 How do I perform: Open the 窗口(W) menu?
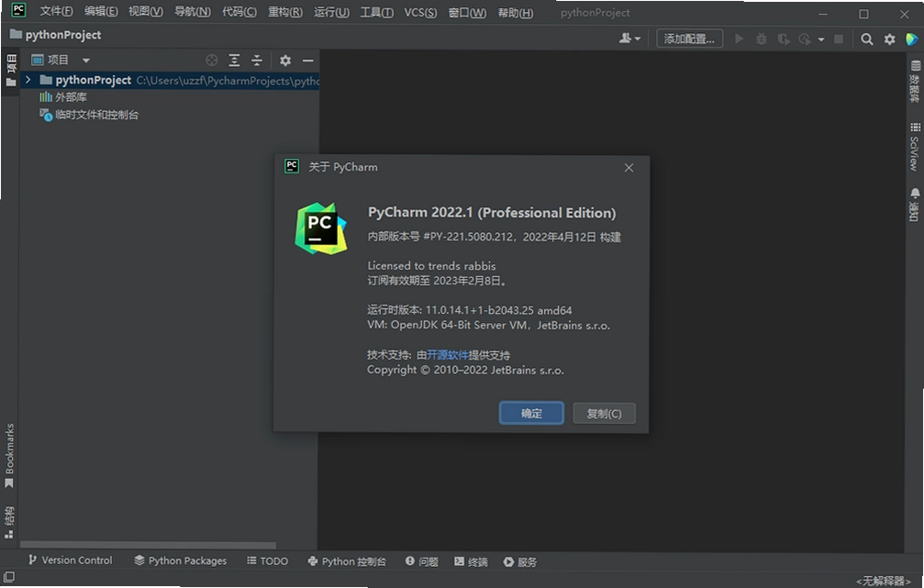pos(467,12)
